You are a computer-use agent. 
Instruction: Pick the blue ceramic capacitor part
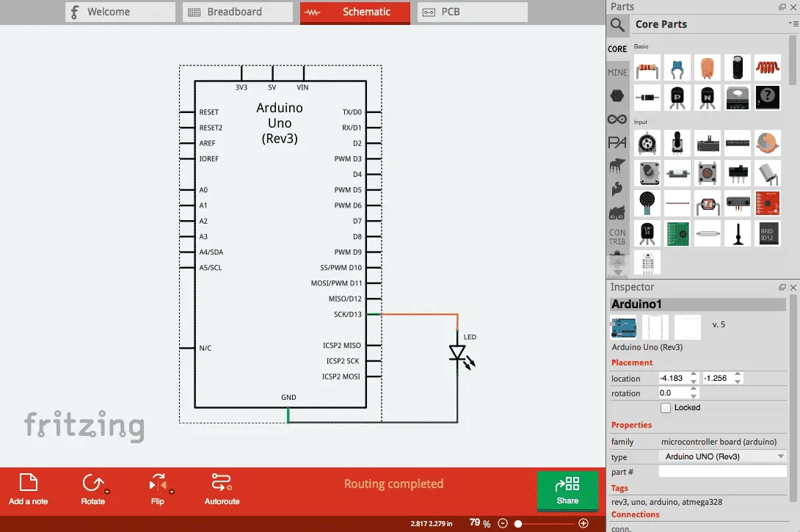[677, 68]
